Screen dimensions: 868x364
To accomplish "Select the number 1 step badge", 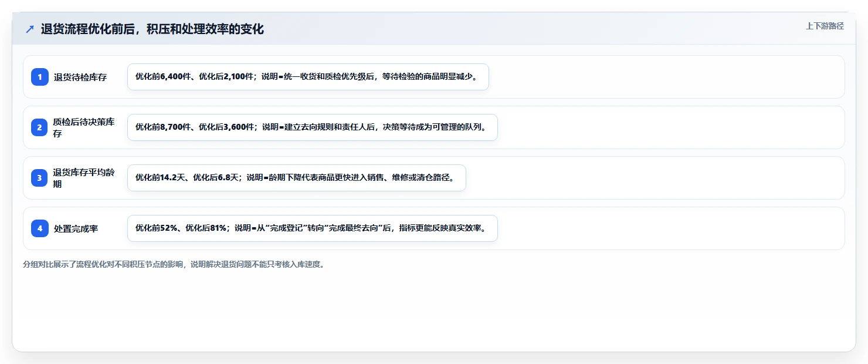I will (40, 77).
